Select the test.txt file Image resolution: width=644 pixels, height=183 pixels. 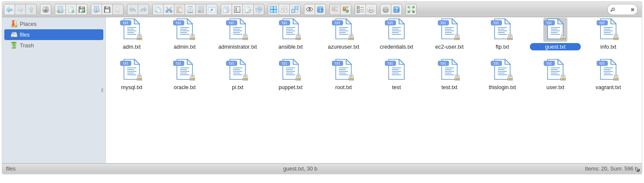(449, 75)
